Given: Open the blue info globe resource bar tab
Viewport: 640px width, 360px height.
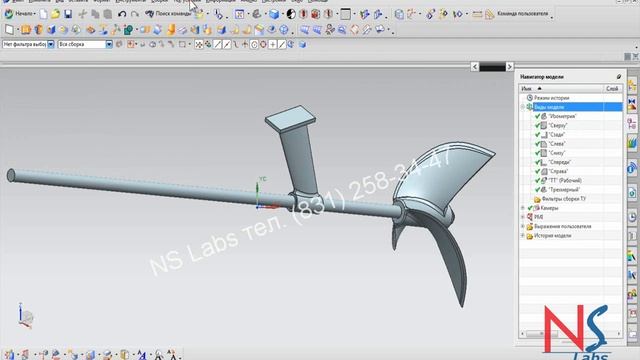Looking at the screenshot, I should click(x=632, y=168).
